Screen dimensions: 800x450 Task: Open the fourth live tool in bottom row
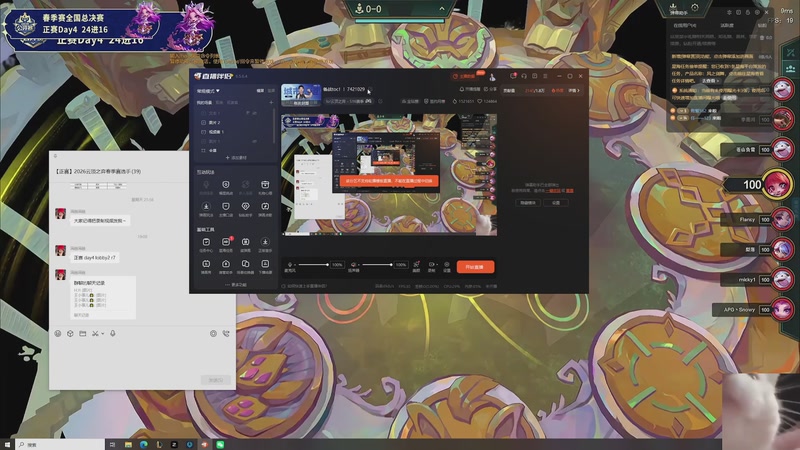[x=265, y=266]
